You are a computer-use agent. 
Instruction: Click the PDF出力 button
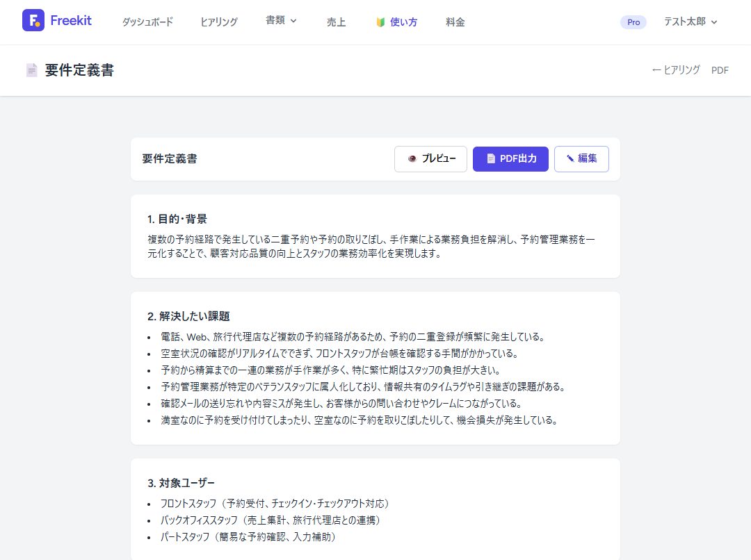[510, 159]
